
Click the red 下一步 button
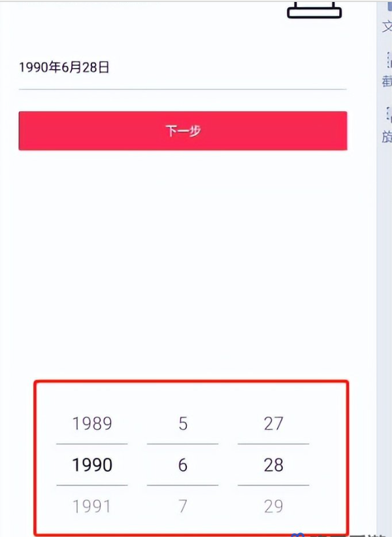click(x=183, y=131)
